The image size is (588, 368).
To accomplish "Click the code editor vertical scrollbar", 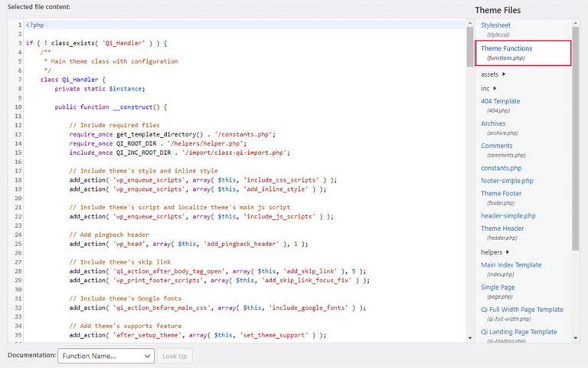I will [x=471, y=153].
